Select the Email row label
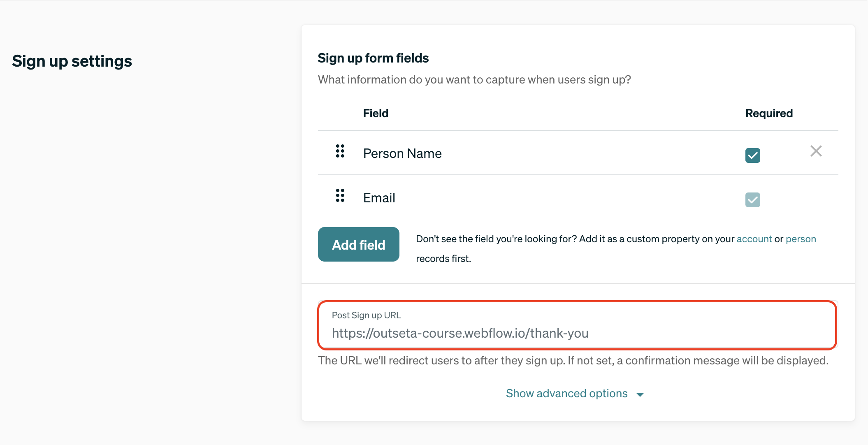Viewport: 868px width, 445px height. point(379,198)
